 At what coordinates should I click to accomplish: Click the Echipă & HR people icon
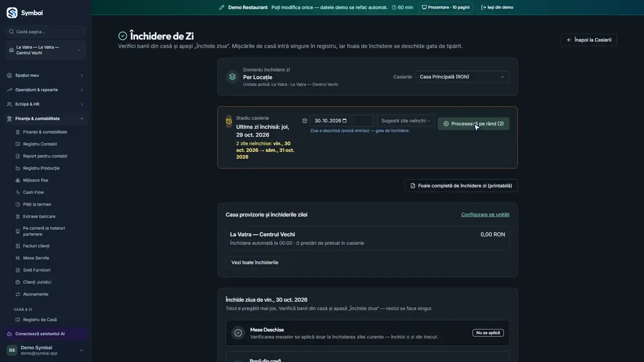[10, 104]
